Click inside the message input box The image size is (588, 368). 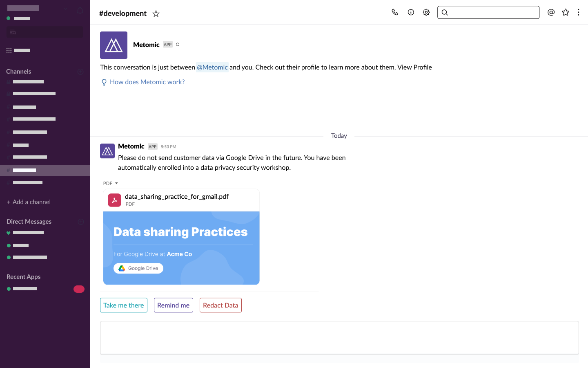click(339, 338)
